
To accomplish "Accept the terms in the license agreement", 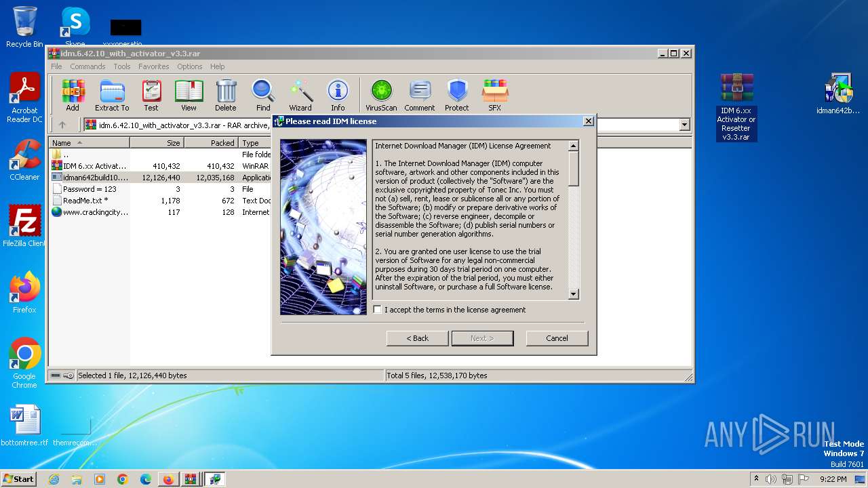I will tap(378, 310).
